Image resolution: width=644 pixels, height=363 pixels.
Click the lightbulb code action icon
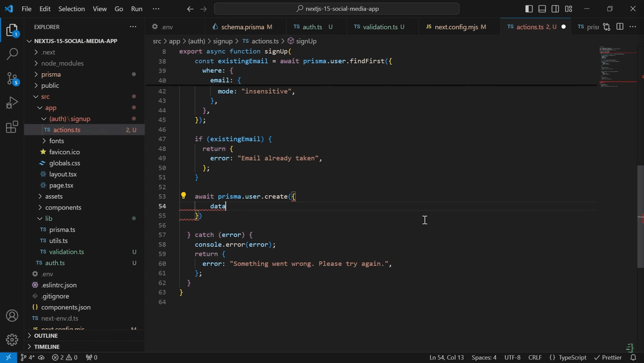[184, 196]
